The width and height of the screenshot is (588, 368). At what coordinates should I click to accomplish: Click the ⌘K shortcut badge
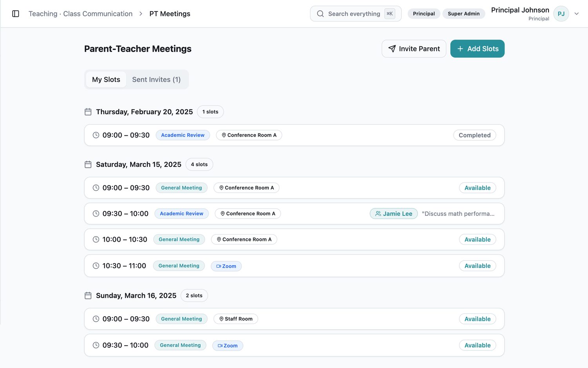click(390, 14)
